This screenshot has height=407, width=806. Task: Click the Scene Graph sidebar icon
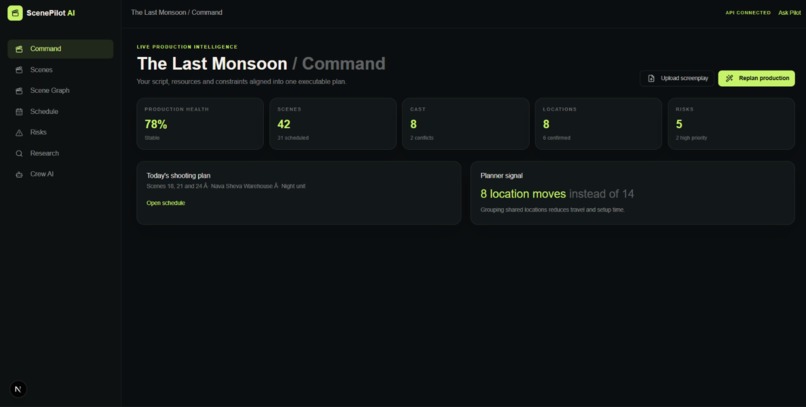point(19,90)
